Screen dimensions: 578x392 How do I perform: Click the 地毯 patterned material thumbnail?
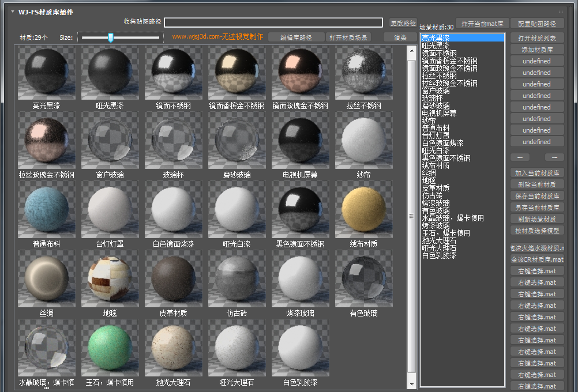(x=110, y=280)
